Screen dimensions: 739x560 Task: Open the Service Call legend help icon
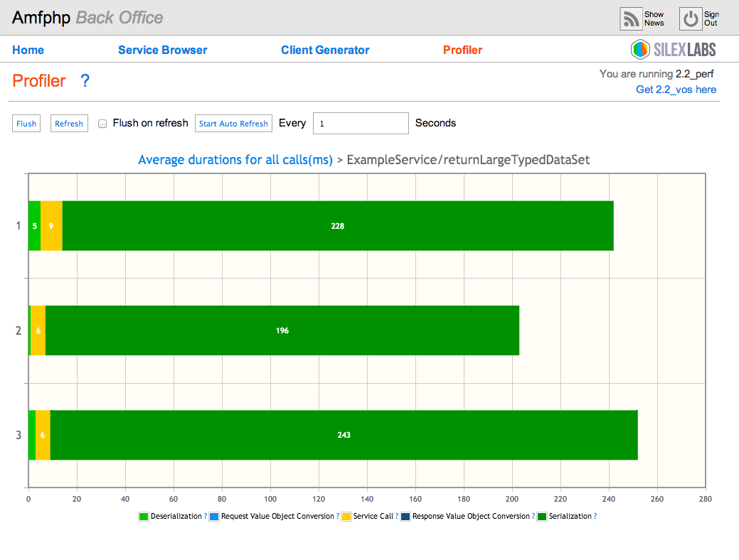tap(397, 517)
